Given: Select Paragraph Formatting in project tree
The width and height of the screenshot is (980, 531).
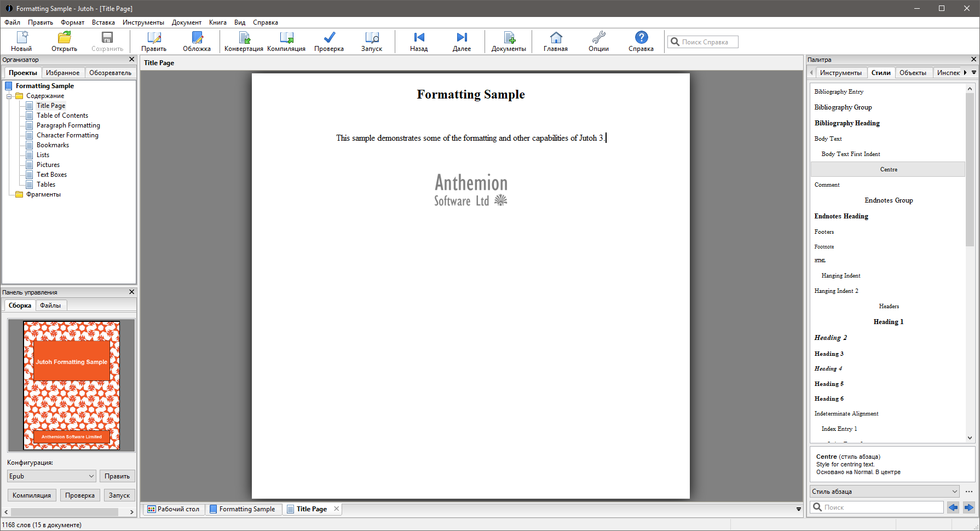Looking at the screenshot, I should point(68,125).
